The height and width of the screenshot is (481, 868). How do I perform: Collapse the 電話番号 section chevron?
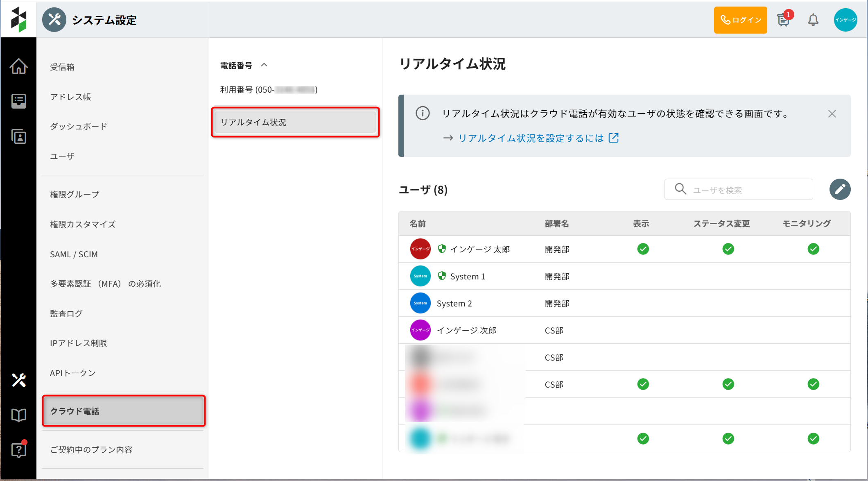click(264, 65)
